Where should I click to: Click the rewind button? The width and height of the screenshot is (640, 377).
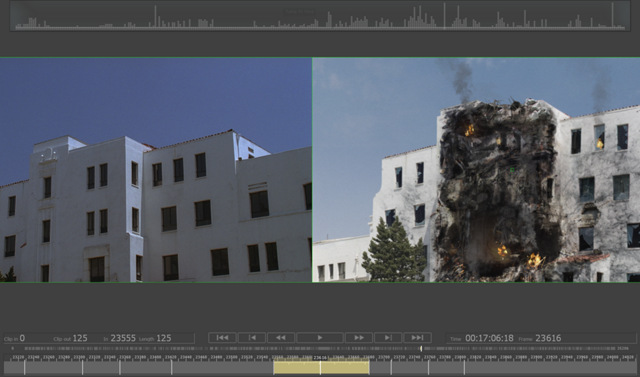point(280,338)
